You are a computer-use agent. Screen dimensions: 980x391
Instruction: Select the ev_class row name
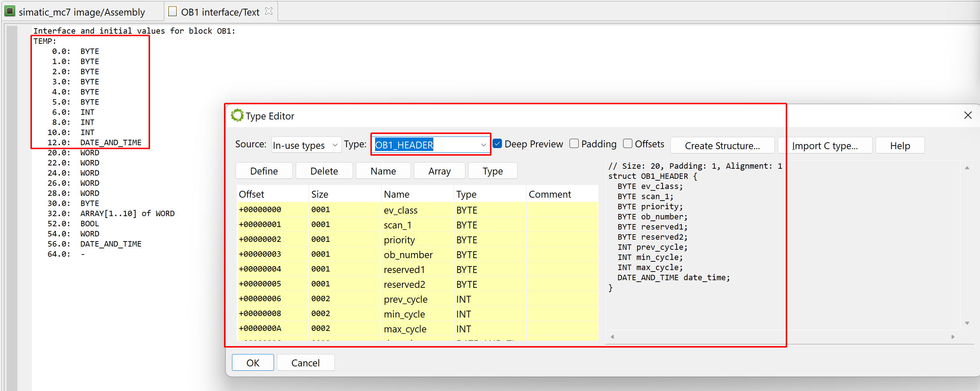coord(400,210)
